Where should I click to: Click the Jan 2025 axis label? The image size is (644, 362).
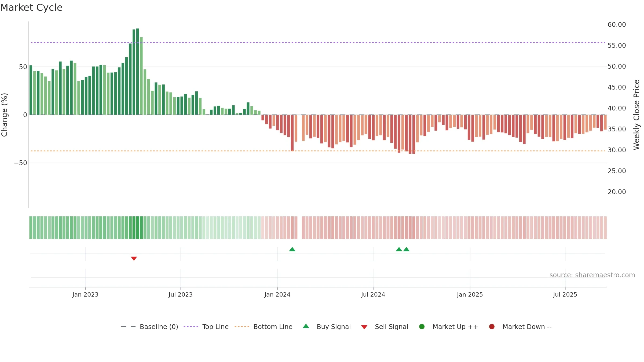pyautogui.click(x=470, y=295)
